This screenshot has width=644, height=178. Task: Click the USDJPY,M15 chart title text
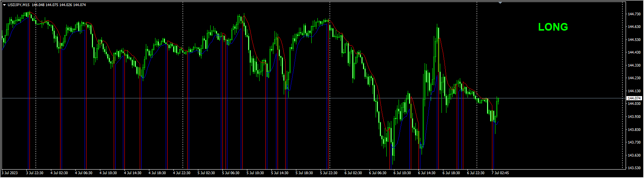tap(19, 5)
